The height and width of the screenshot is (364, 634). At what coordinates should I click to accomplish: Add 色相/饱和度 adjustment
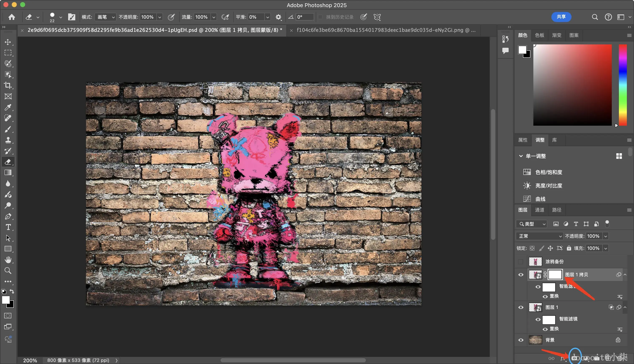coord(548,172)
